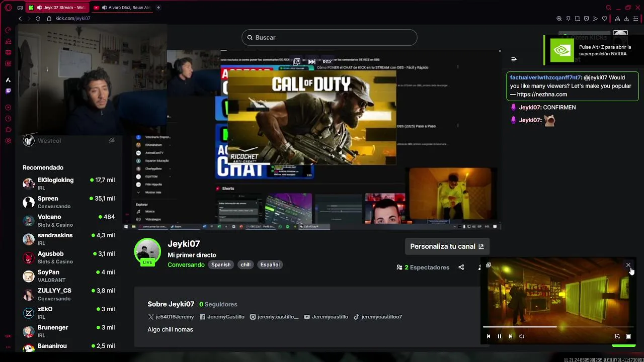Skip to next track in mini player

(510, 336)
